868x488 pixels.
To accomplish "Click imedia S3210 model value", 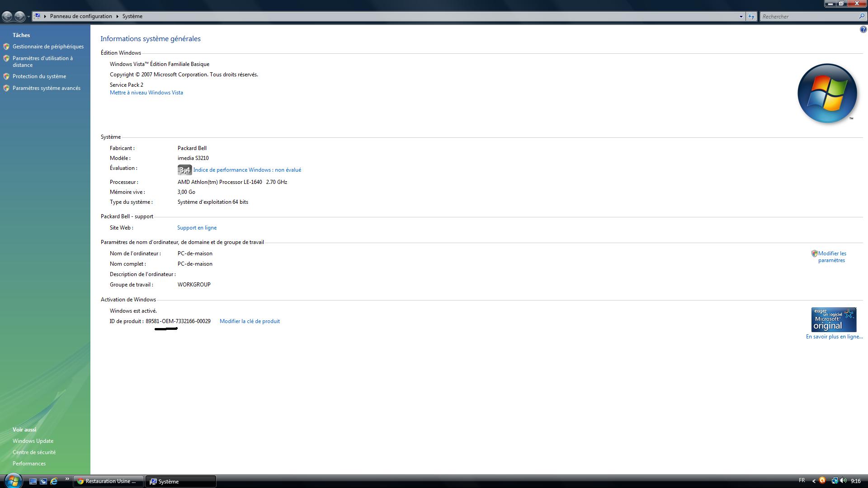I will click(x=193, y=158).
